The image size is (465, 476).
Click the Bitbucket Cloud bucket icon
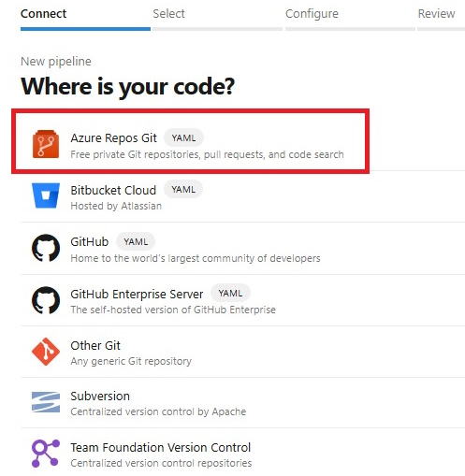tap(46, 195)
